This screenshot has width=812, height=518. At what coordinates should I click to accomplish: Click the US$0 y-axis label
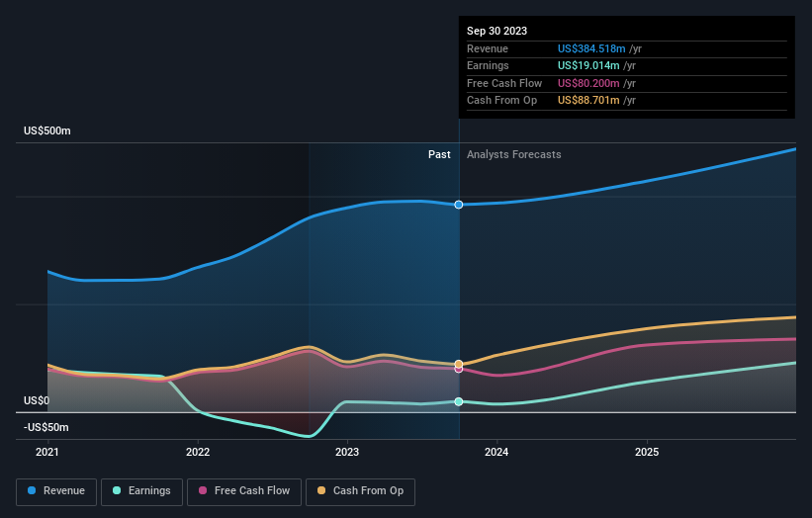[37, 400]
